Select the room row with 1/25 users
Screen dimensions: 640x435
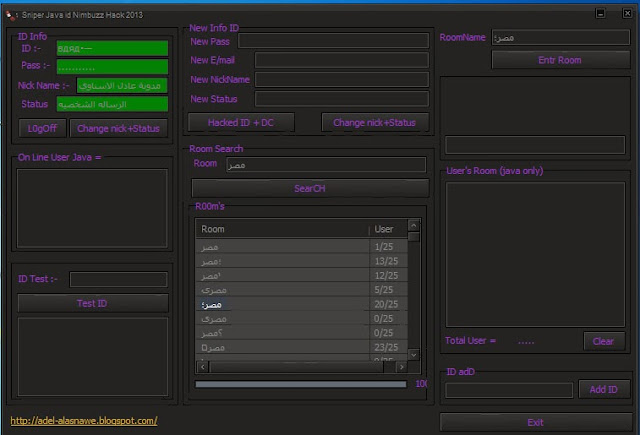pyautogui.click(x=302, y=246)
